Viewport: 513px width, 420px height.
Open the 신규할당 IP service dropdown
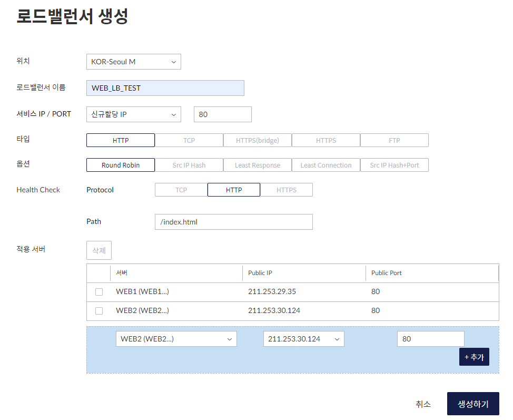[x=133, y=114]
